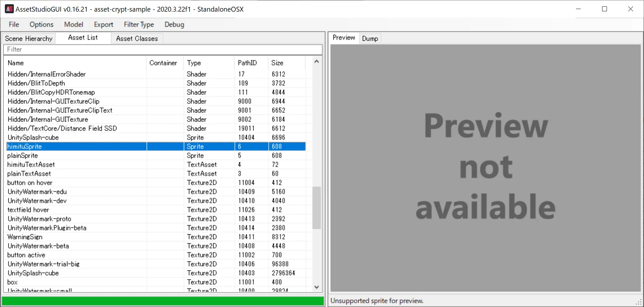The width and height of the screenshot is (644, 307).
Task: Switch to the Scene Hierarchy tab
Action: click(x=29, y=38)
